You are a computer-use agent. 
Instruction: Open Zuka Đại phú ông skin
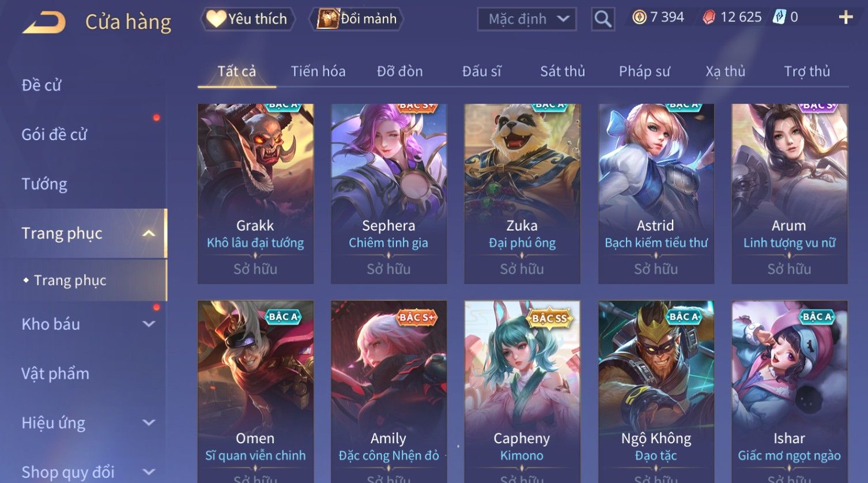point(522,194)
